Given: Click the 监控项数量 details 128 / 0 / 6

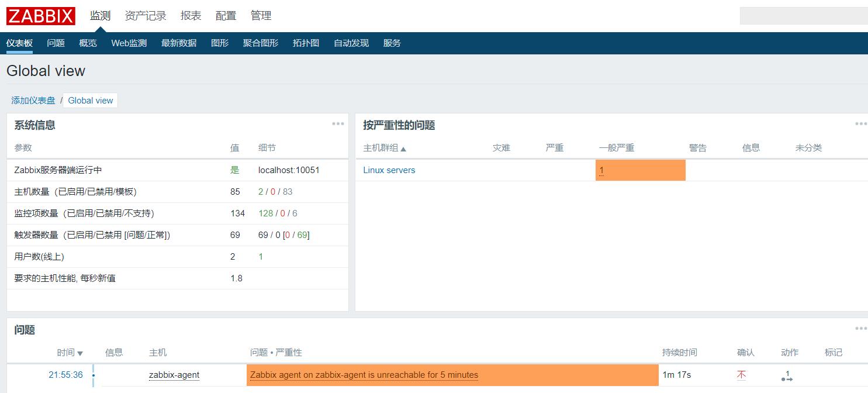Looking at the screenshot, I should click(278, 213).
